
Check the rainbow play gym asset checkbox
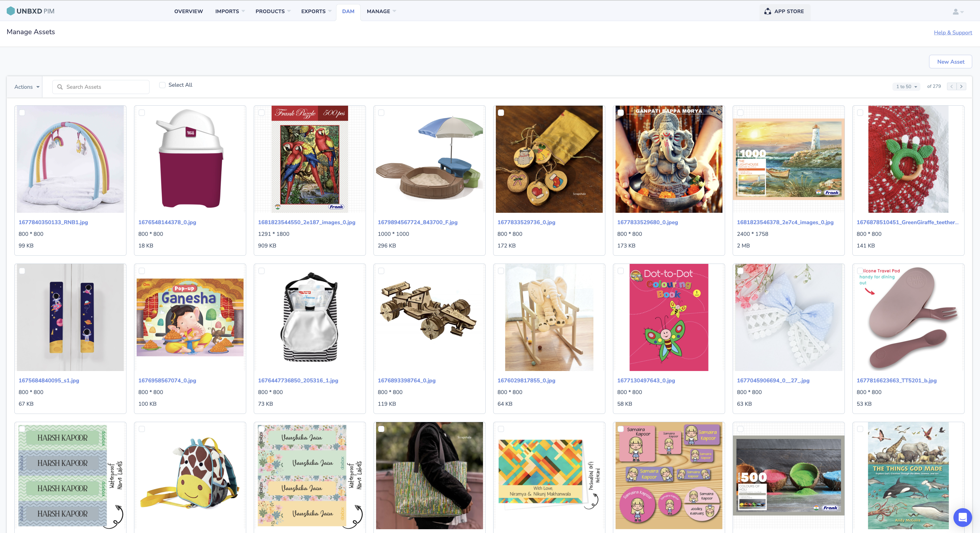click(x=22, y=113)
